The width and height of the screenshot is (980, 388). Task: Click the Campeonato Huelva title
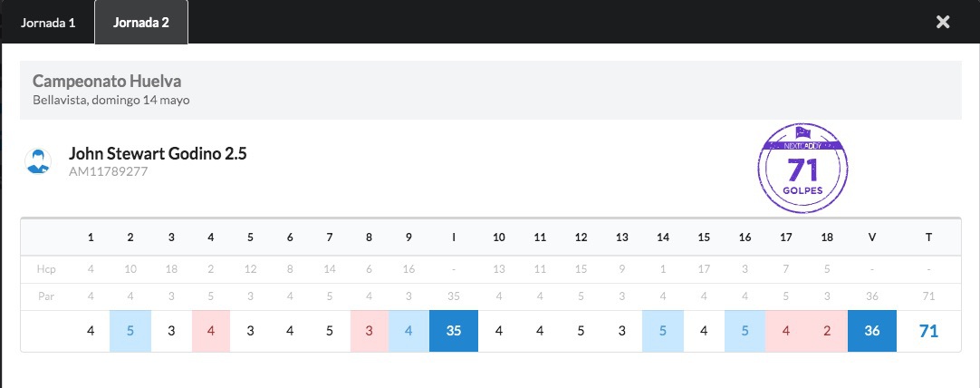click(107, 81)
